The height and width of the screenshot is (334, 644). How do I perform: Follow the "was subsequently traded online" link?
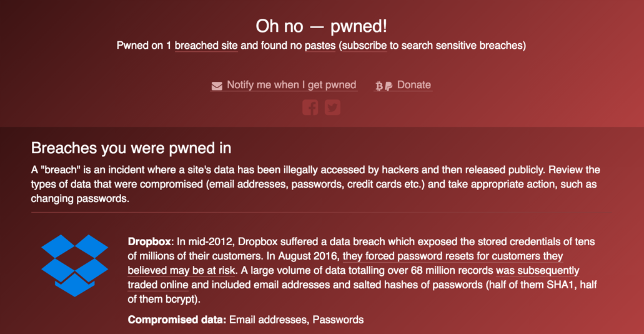tap(538, 271)
